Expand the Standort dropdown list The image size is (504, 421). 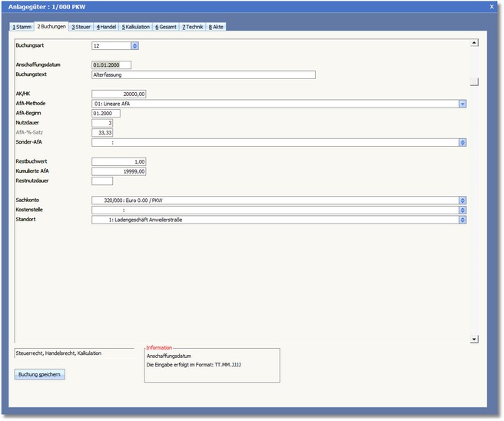click(463, 220)
